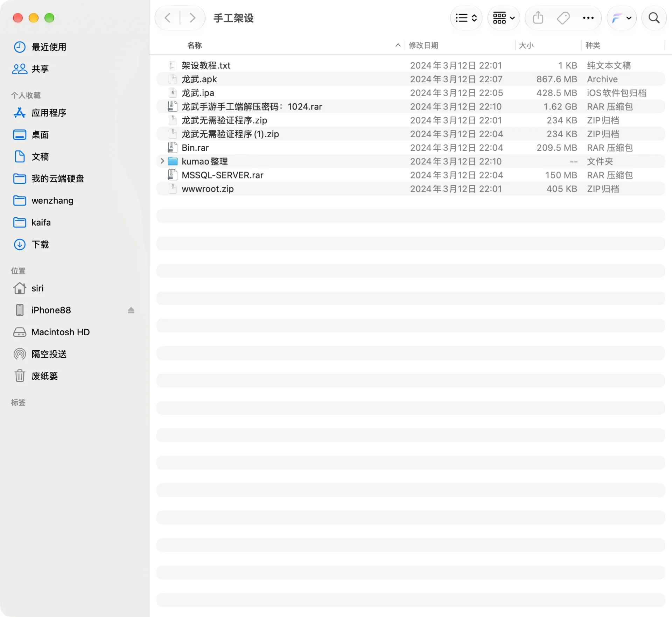
Task: Open the more actions ellipsis menu
Action: click(588, 18)
